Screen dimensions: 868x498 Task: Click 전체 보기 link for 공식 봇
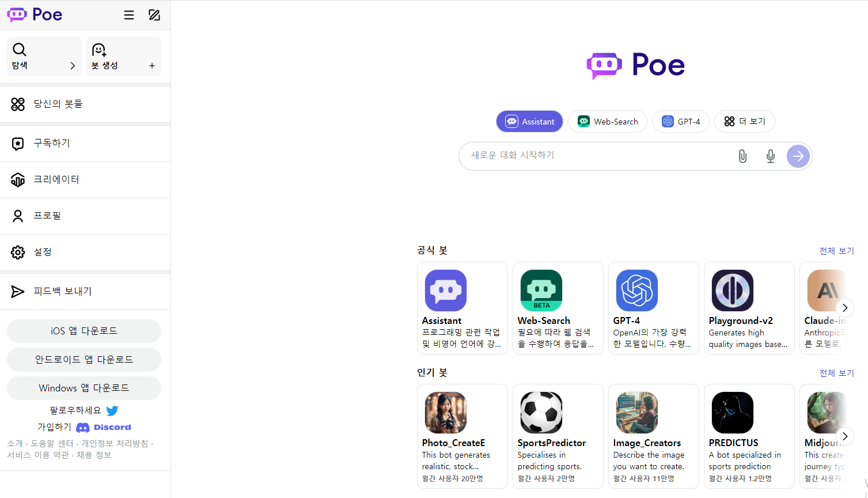point(836,251)
